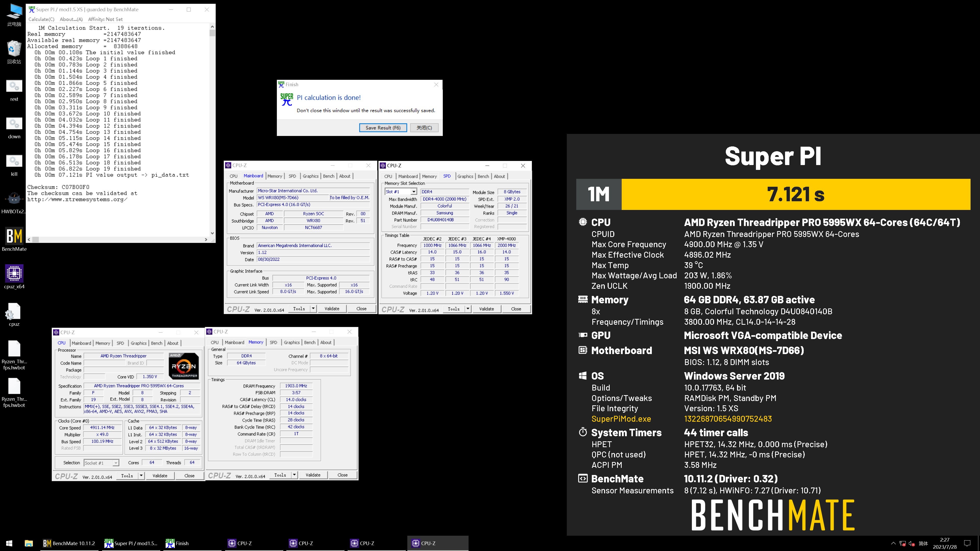Open the Windows Start menu
The width and height of the screenshot is (980, 551).
(9, 543)
